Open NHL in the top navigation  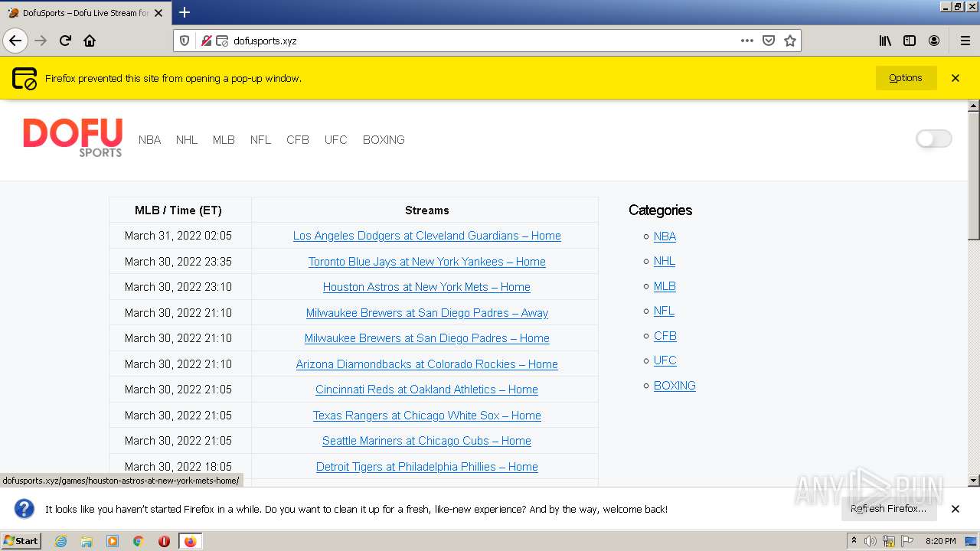click(x=187, y=140)
